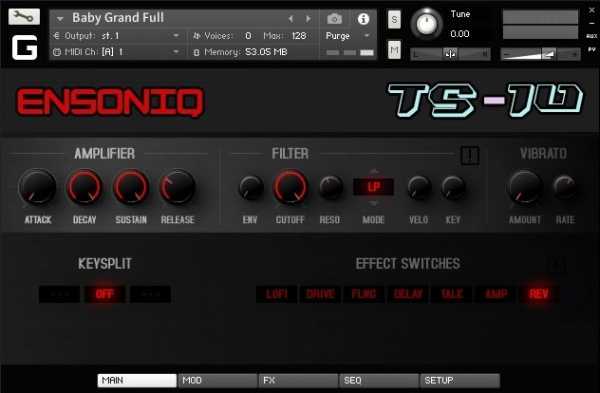Go to previous instrument preset arrow
This screenshot has width=600, height=393.
[x=291, y=18]
